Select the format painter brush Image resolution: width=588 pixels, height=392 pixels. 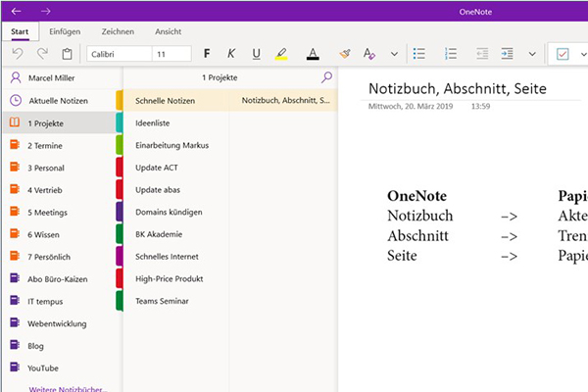(345, 54)
